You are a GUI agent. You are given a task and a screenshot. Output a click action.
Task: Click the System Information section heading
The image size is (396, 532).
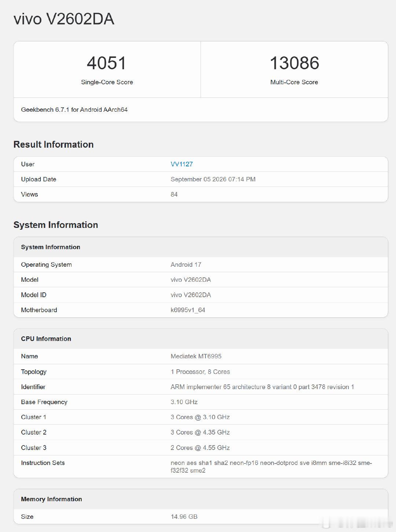pyautogui.click(x=56, y=225)
